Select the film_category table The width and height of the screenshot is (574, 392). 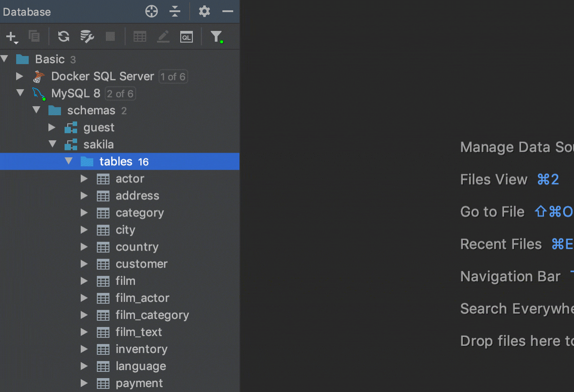(x=152, y=315)
